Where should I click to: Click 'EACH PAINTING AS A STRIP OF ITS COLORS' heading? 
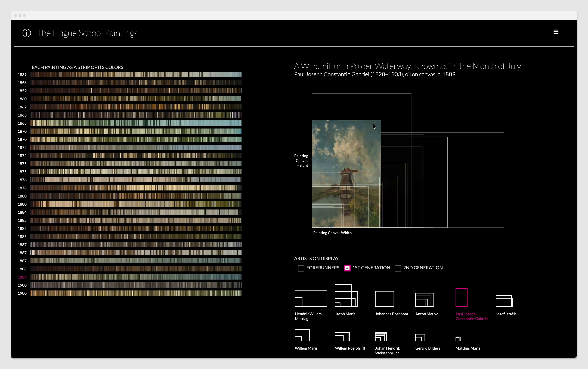tap(77, 67)
